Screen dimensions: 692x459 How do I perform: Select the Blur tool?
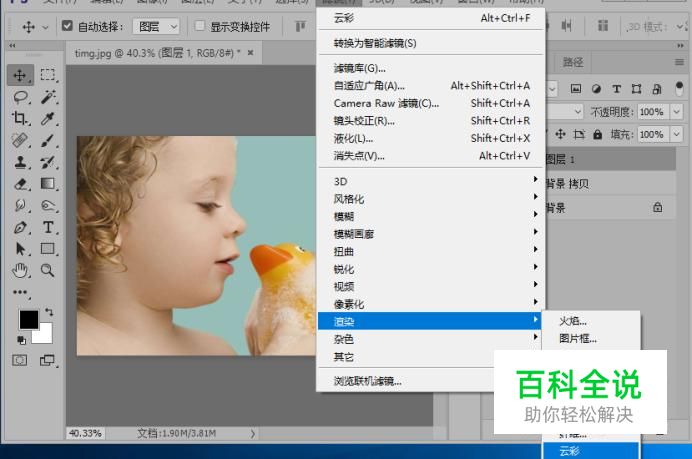pyautogui.click(x=20, y=205)
